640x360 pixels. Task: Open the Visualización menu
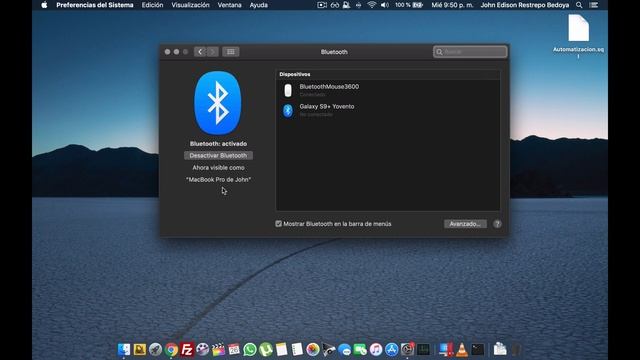click(190, 5)
